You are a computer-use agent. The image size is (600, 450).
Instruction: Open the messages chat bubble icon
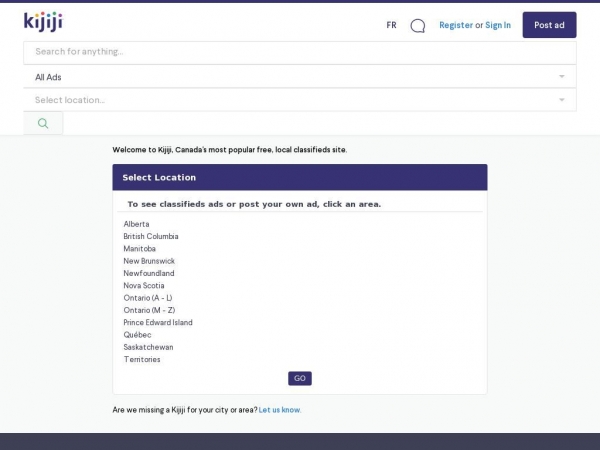pos(417,26)
